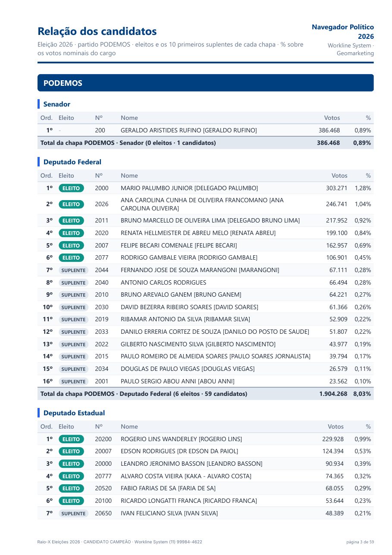392x555 pixels.
Task: Click the Deputado Federal total 1.904.268 votes
Action: pyautogui.click(x=333, y=394)
